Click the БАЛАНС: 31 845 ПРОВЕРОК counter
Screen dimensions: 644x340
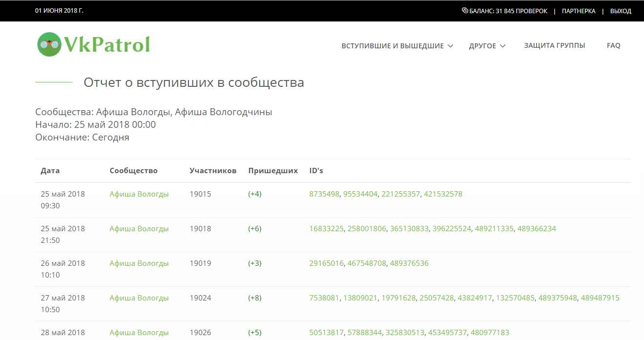click(508, 10)
